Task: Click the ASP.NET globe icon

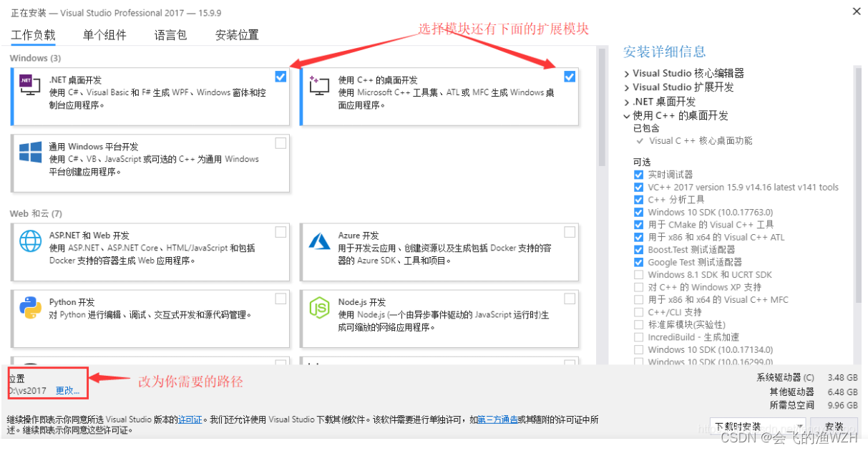Action: tap(30, 241)
